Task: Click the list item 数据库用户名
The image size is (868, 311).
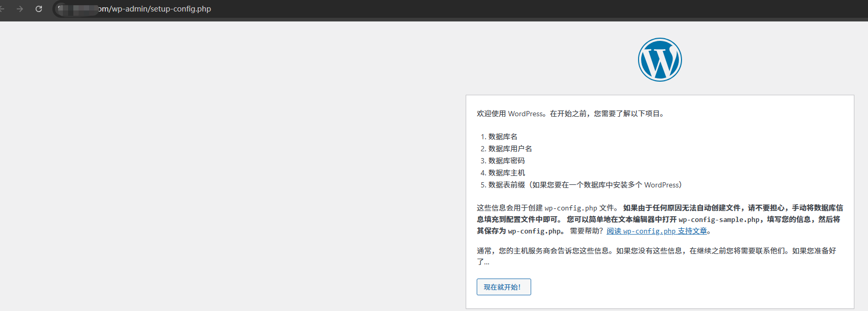Action: pos(510,149)
